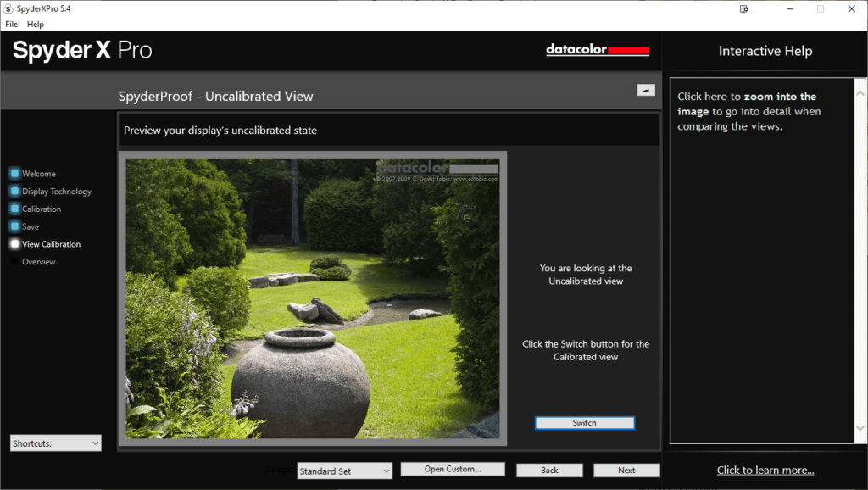
Task: Open the Shortcuts dropdown
Action: 56,443
